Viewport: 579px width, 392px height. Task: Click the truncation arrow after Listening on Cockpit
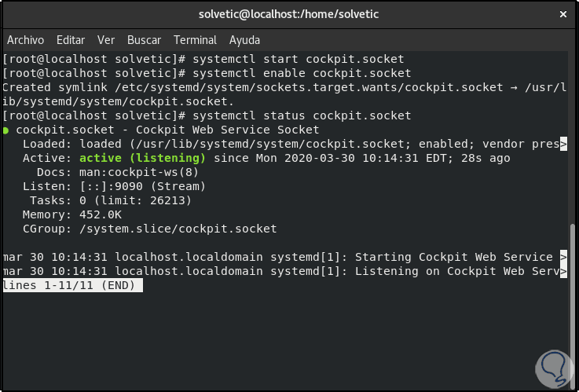click(563, 272)
